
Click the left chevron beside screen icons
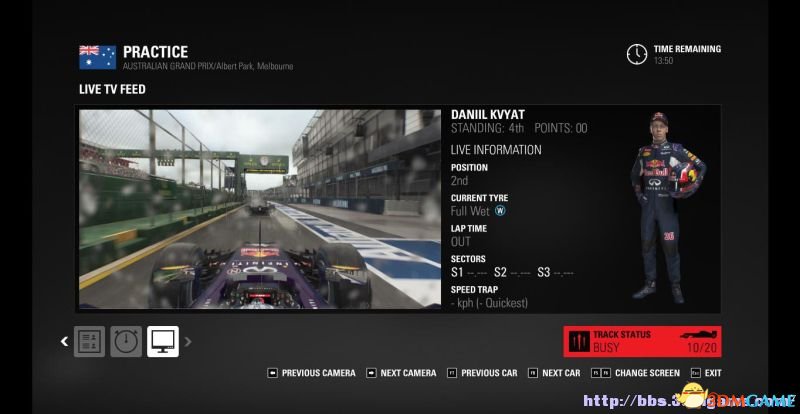64,341
